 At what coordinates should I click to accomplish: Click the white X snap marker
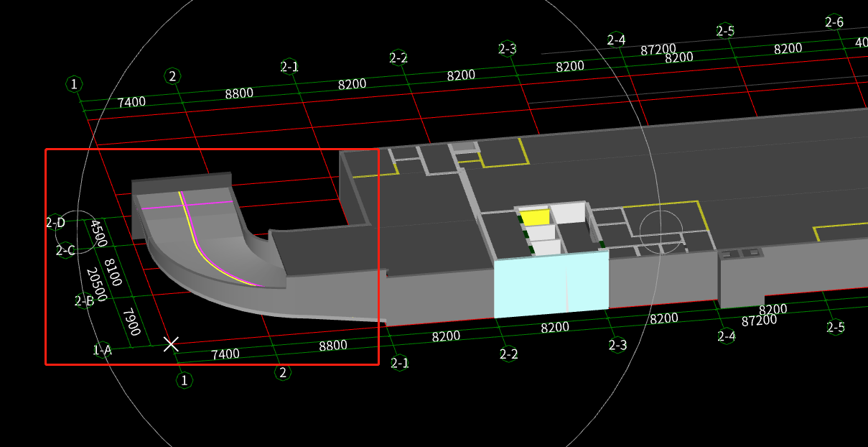tap(171, 344)
